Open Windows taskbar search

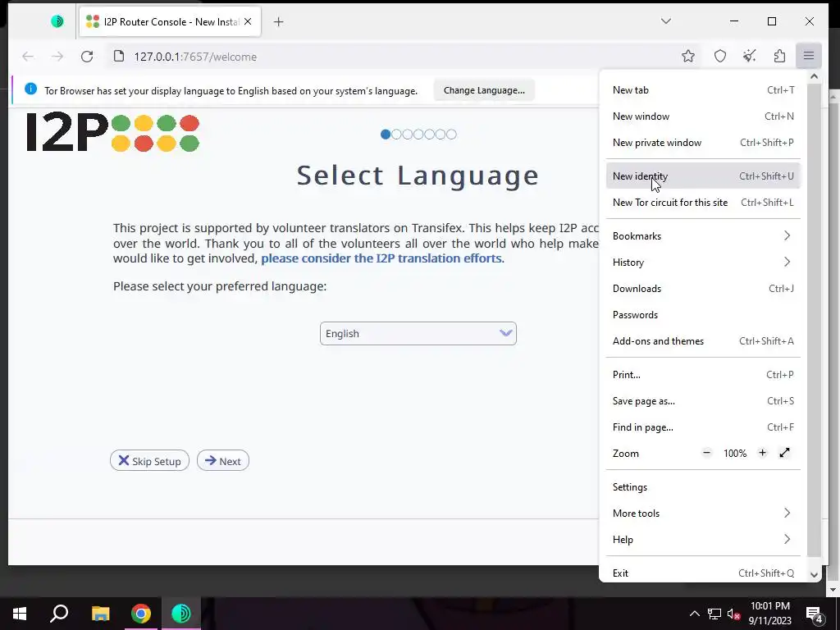click(59, 614)
